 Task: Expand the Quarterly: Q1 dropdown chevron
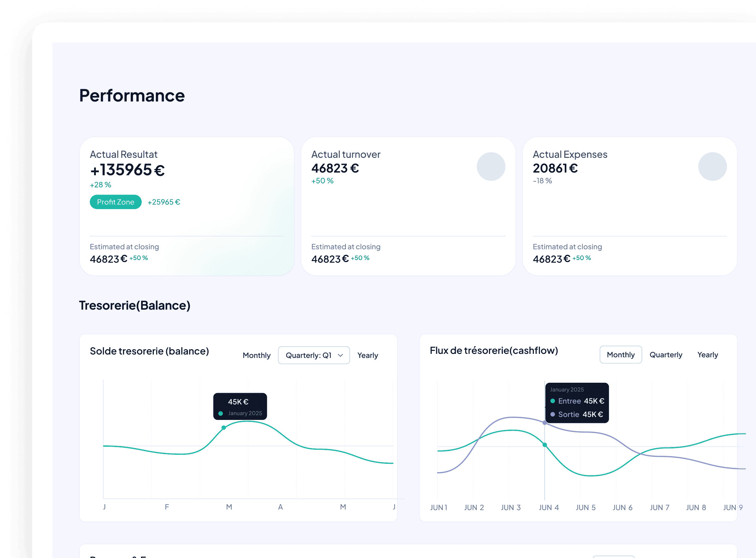(x=340, y=355)
